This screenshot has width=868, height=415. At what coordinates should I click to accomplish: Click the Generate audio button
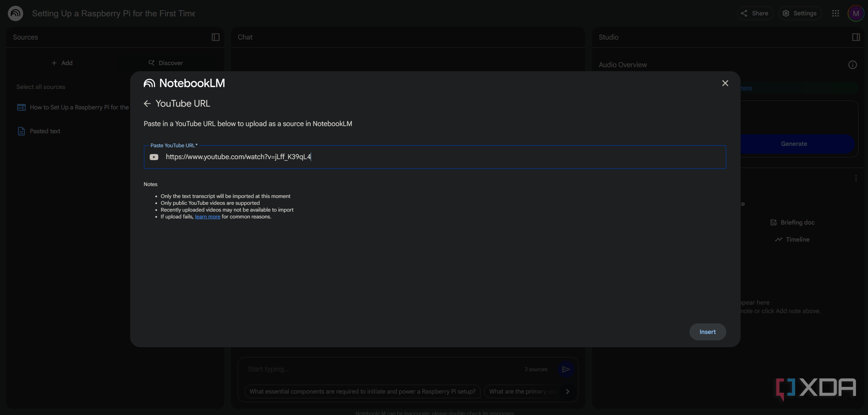coord(794,144)
